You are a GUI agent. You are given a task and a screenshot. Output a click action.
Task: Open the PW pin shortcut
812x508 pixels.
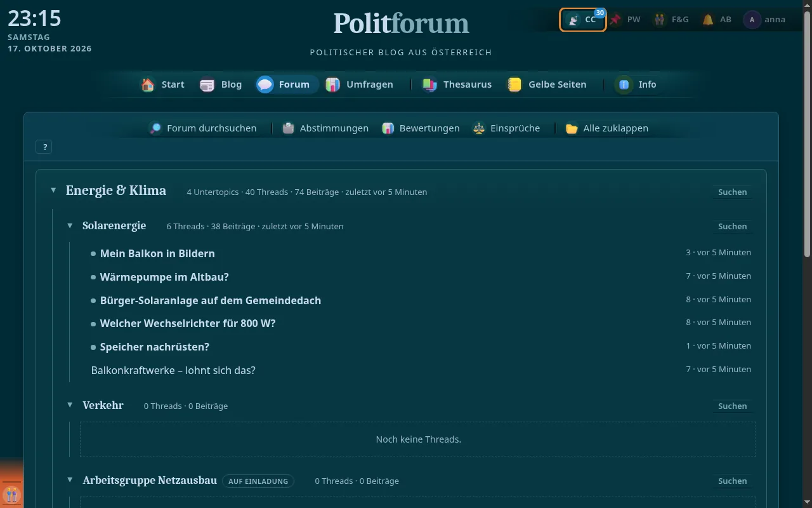625,20
